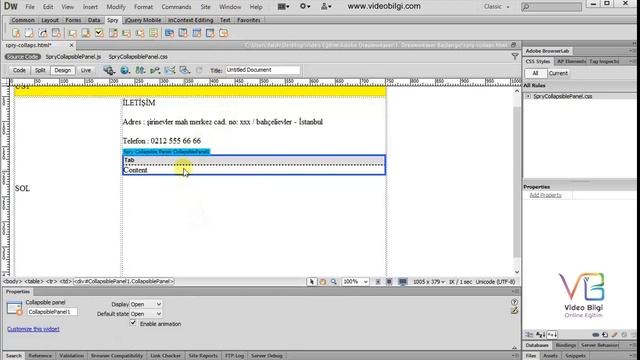
Task: Open window size 1005 x 379 dropdown
Action: [429, 282]
